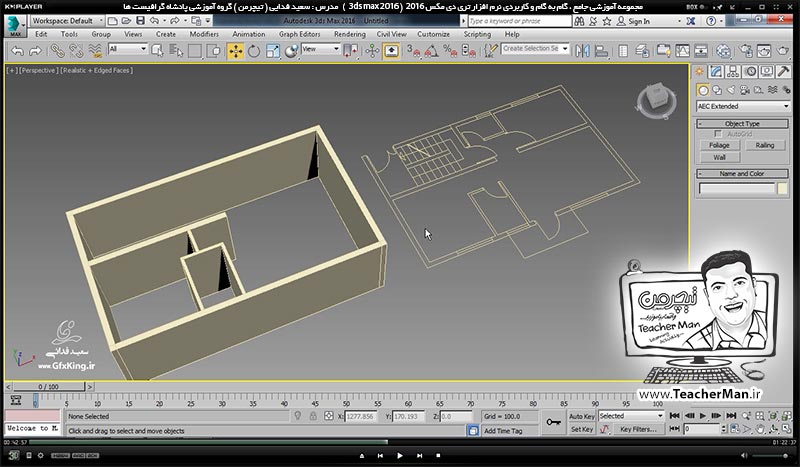Open the Customize menu
The height and width of the screenshot is (467, 800).
coord(433,34)
